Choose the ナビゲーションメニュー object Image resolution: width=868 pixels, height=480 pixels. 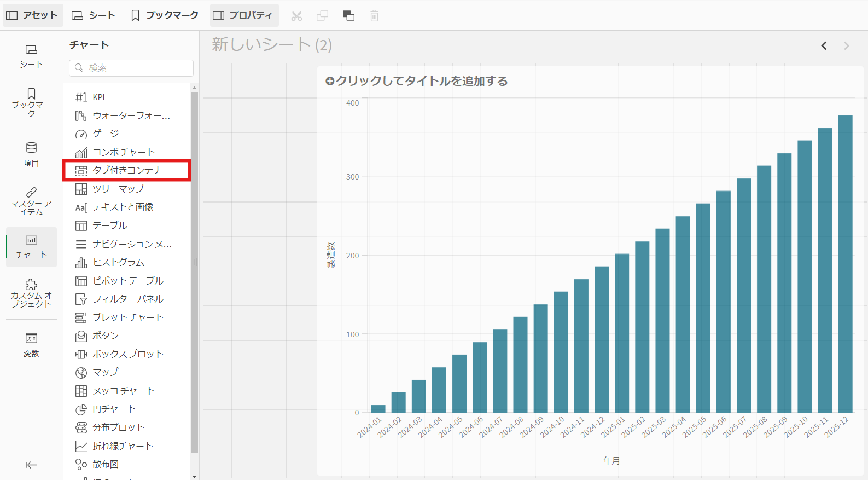tap(127, 244)
